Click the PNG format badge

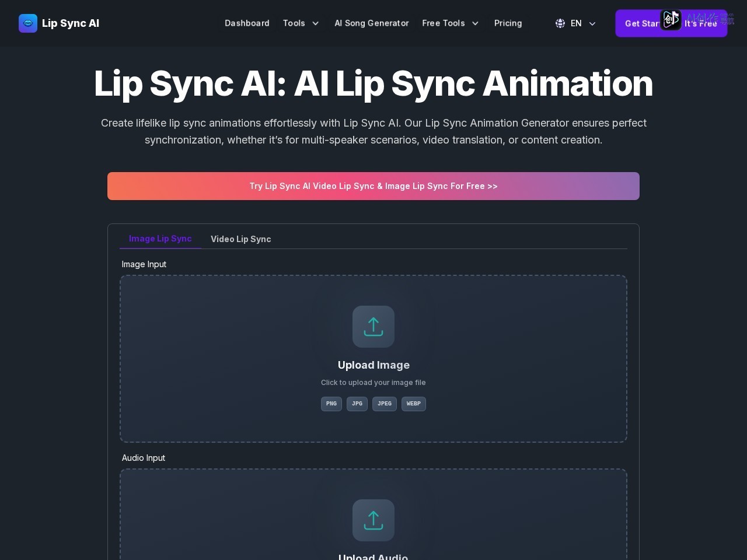[x=331, y=404]
